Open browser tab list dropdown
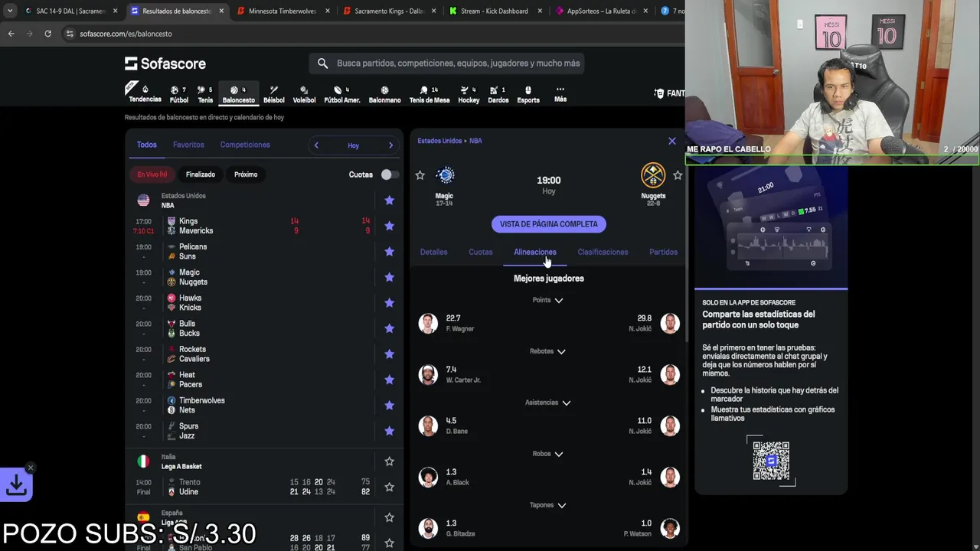Viewport: 980px width, 551px height. coord(10,11)
